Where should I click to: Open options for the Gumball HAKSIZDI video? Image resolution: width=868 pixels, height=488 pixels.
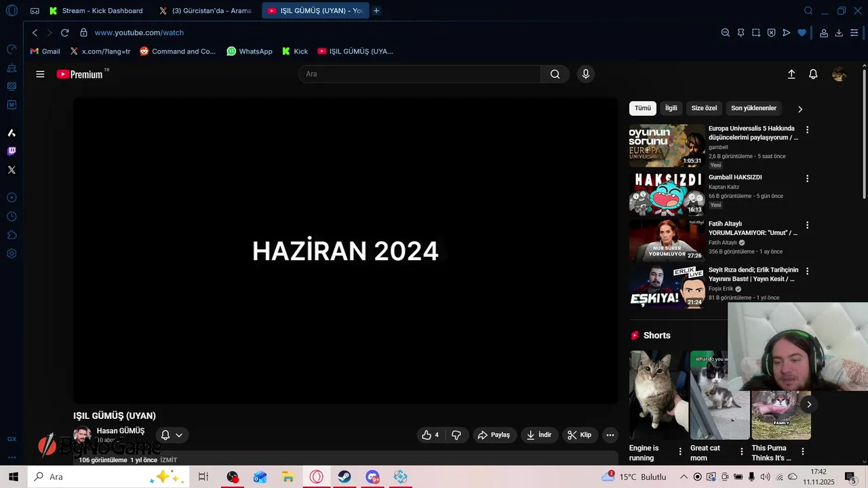coord(807,178)
